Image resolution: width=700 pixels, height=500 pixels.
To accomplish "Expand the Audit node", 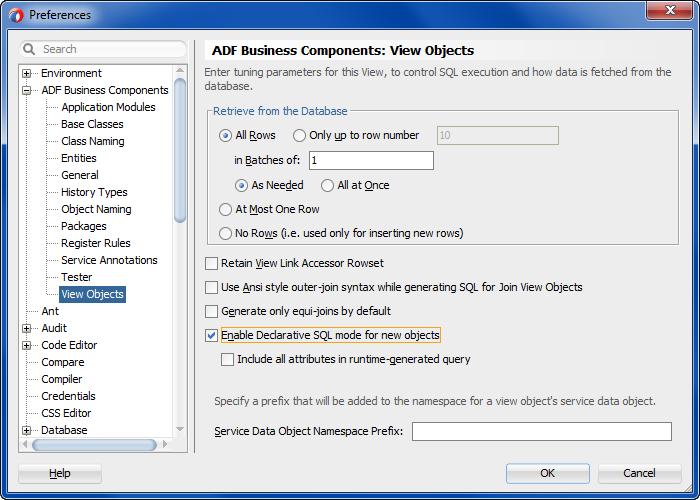I will pyautogui.click(x=27, y=328).
